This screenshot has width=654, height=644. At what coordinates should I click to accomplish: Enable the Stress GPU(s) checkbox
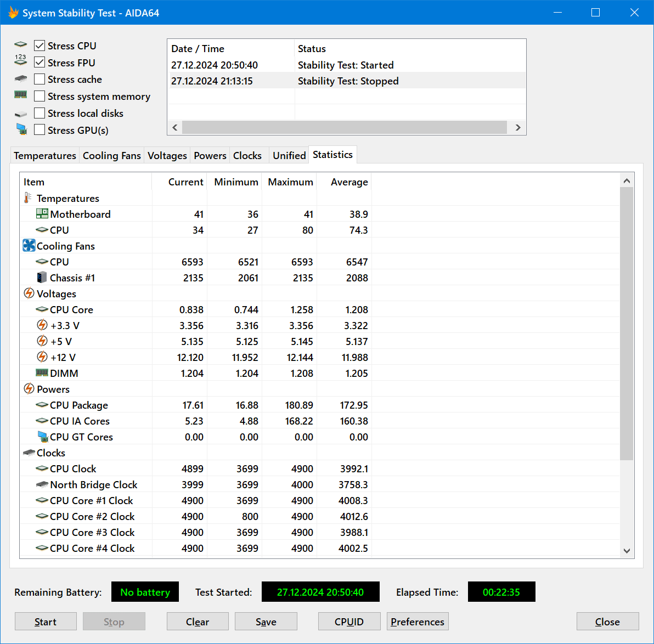[x=39, y=129]
